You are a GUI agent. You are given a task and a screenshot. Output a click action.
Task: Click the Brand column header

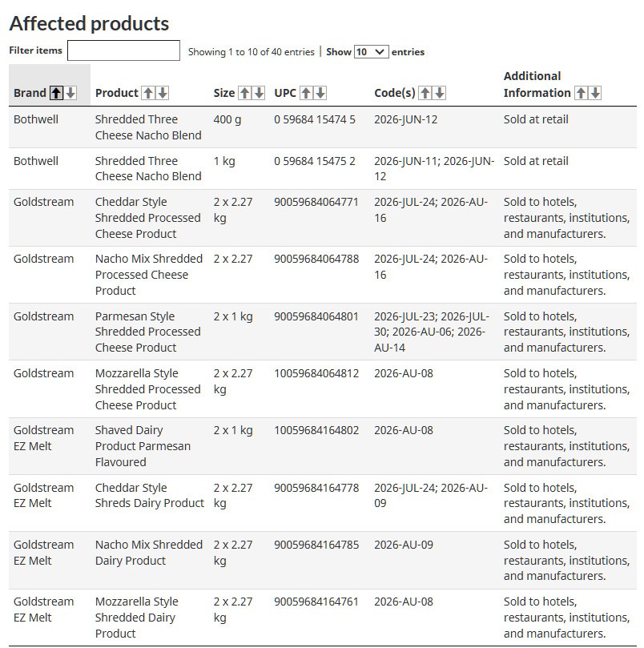pyautogui.click(x=30, y=93)
